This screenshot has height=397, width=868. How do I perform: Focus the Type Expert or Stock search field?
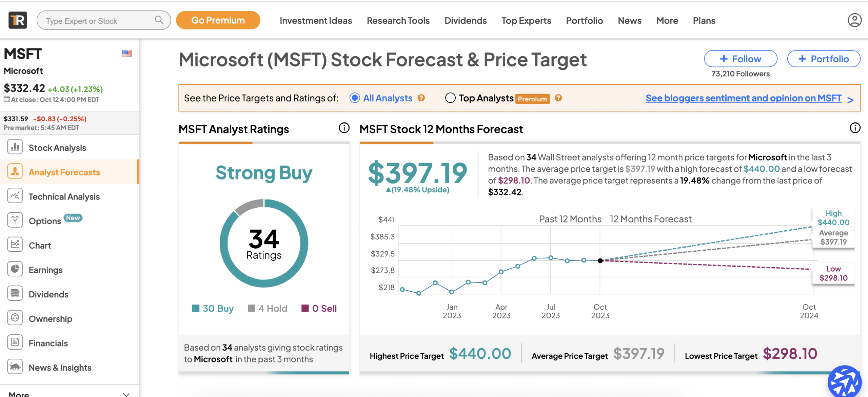104,20
